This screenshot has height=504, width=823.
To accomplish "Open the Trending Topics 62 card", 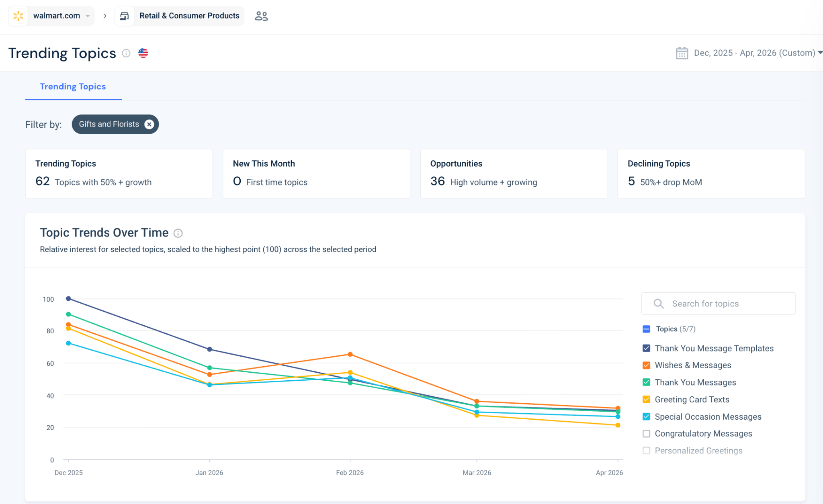I will [x=119, y=173].
